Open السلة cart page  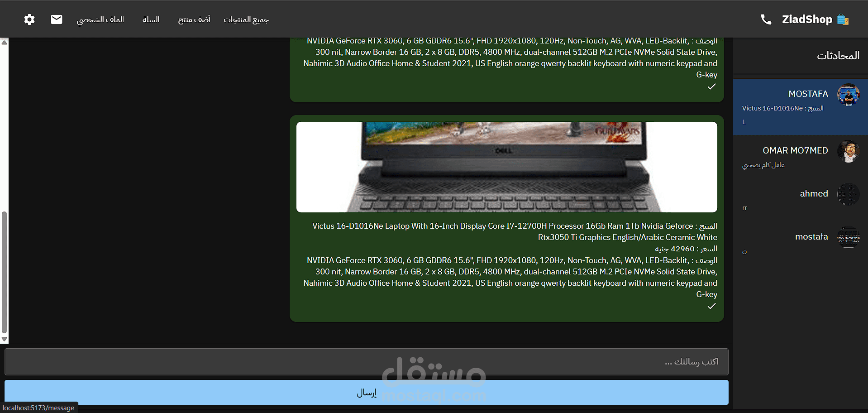151,19
